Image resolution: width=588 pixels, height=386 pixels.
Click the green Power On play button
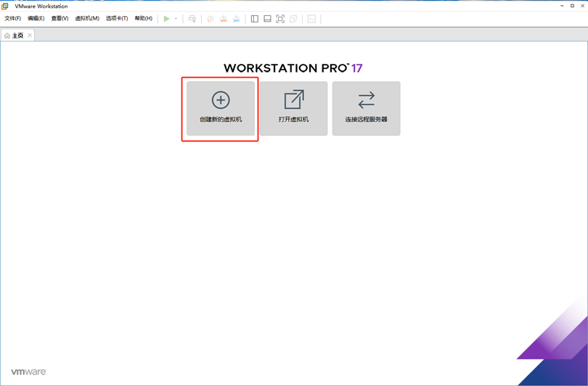pyautogui.click(x=166, y=19)
